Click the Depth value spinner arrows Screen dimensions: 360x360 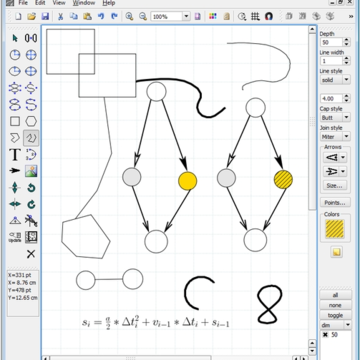(347, 42)
